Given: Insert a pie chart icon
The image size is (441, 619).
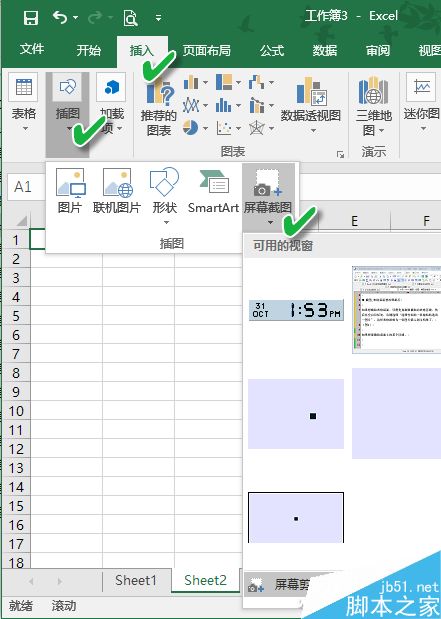Looking at the screenshot, I should pos(191,128).
